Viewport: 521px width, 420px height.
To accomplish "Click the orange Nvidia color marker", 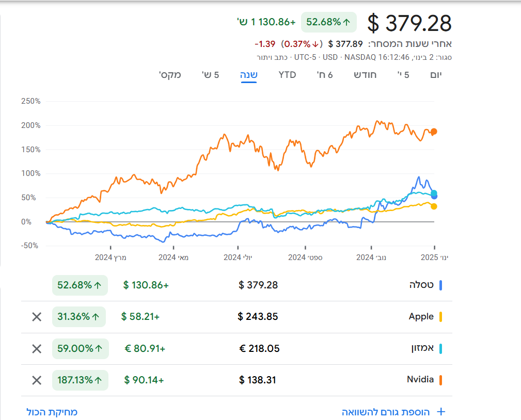I will (x=440, y=380).
